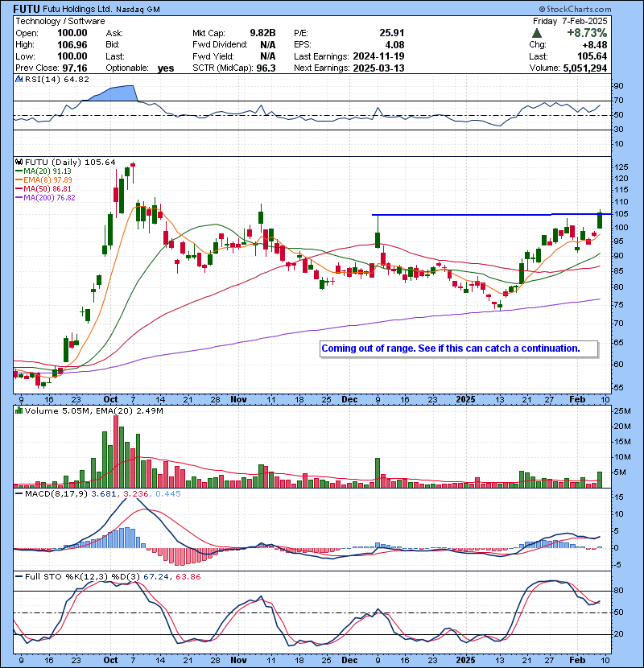Click the +8.73% percent change value
This screenshot has height=668, width=644.
(587, 33)
